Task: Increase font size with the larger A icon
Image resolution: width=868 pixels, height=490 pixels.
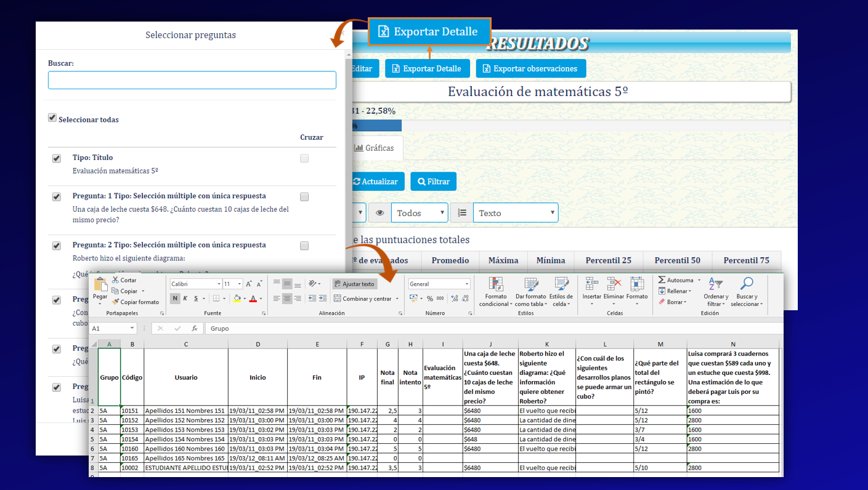Action: (249, 284)
